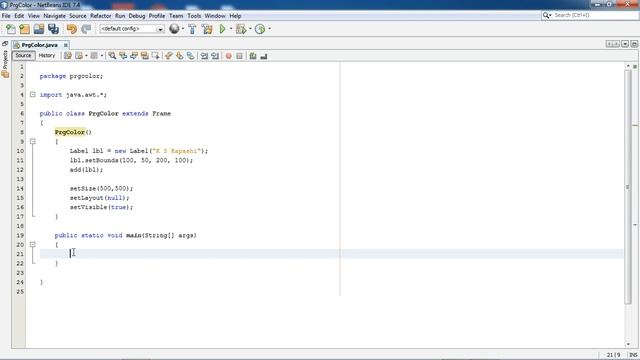Click the Save All toolbar icon
The height and width of the screenshot is (360, 640).
pyautogui.click(x=53, y=29)
